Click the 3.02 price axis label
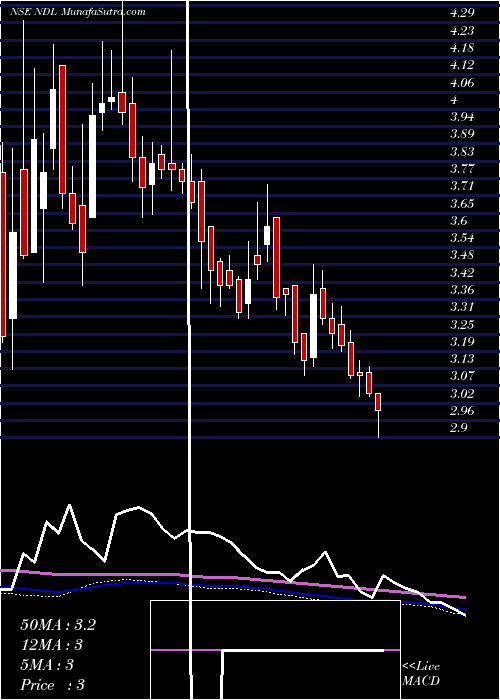The height and width of the screenshot is (700, 500). tap(462, 394)
